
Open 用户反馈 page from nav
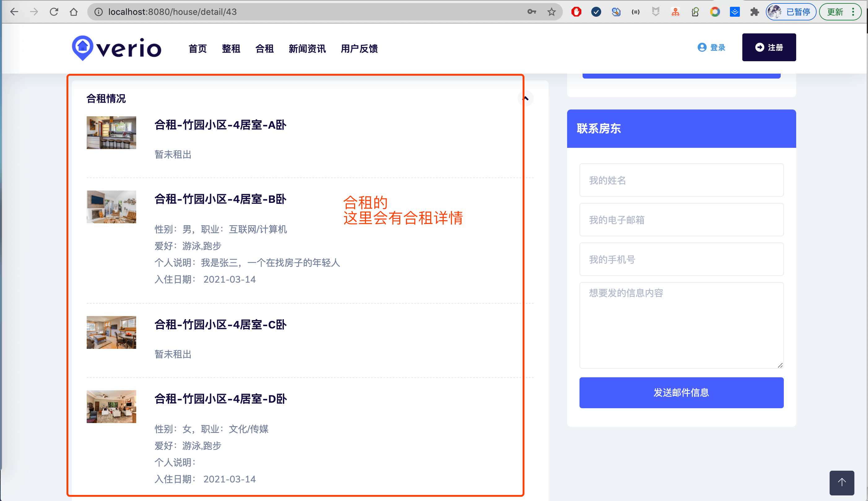click(359, 49)
